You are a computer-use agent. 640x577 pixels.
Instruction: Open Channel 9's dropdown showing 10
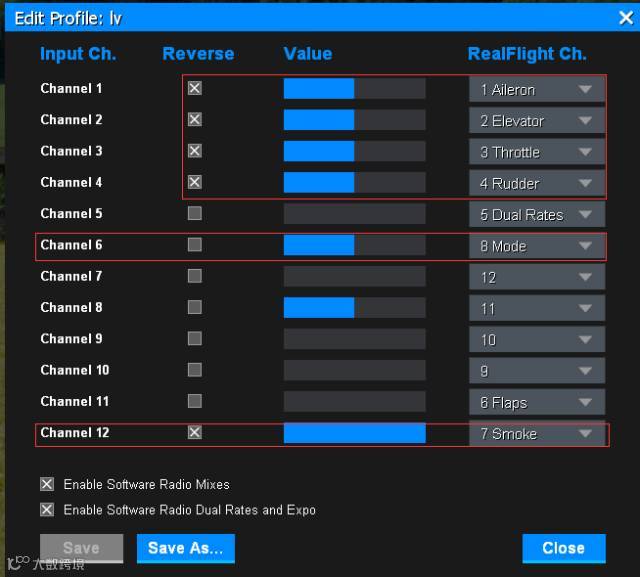(537, 340)
